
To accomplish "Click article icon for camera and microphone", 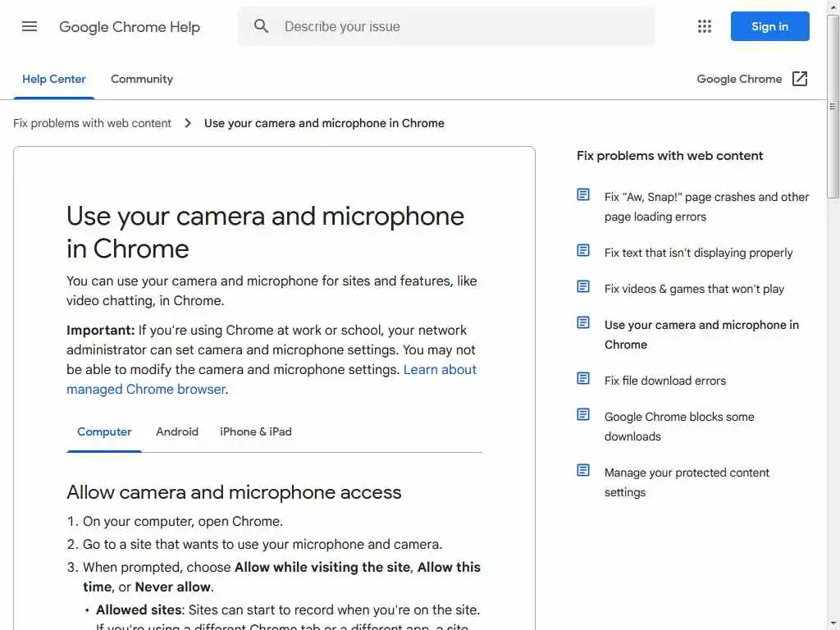I will (x=583, y=322).
